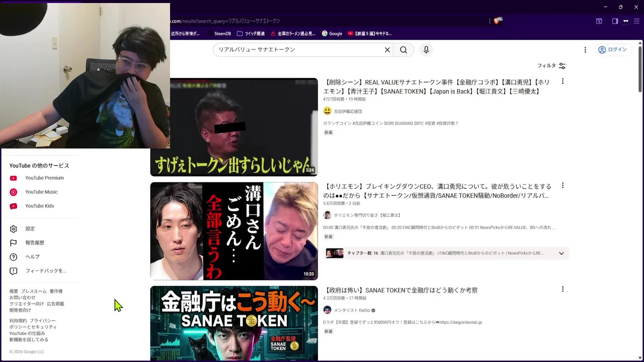Viewport: 644px width, 362px height.
Task: Start voice search with the microphone icon
Action: 426,50
